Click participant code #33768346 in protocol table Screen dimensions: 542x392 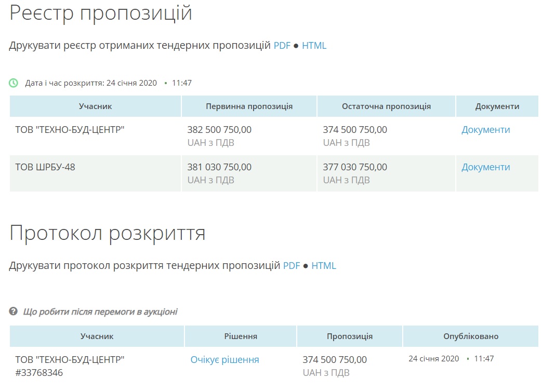click(x=39, y=373)
